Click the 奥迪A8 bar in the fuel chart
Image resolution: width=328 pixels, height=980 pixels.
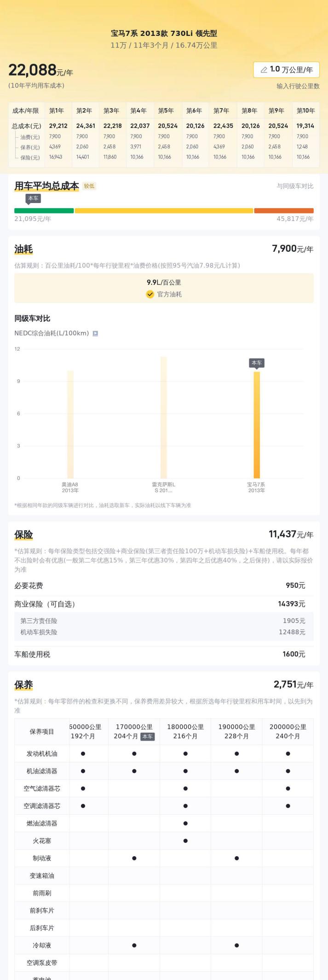tap(70, 423)
